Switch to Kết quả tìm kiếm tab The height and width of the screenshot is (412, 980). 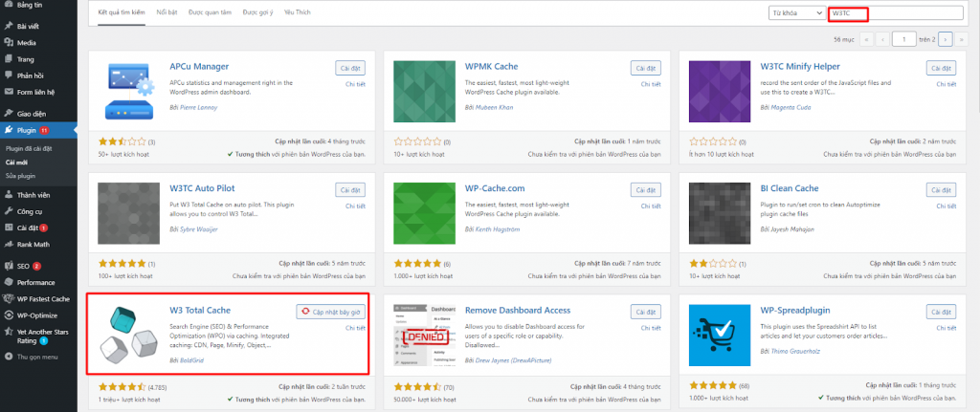122,12
